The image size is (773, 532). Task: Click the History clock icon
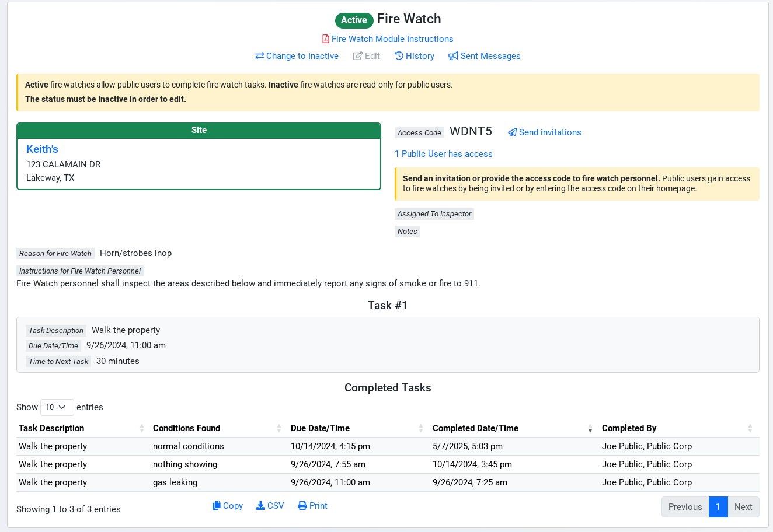pos(399,56)
